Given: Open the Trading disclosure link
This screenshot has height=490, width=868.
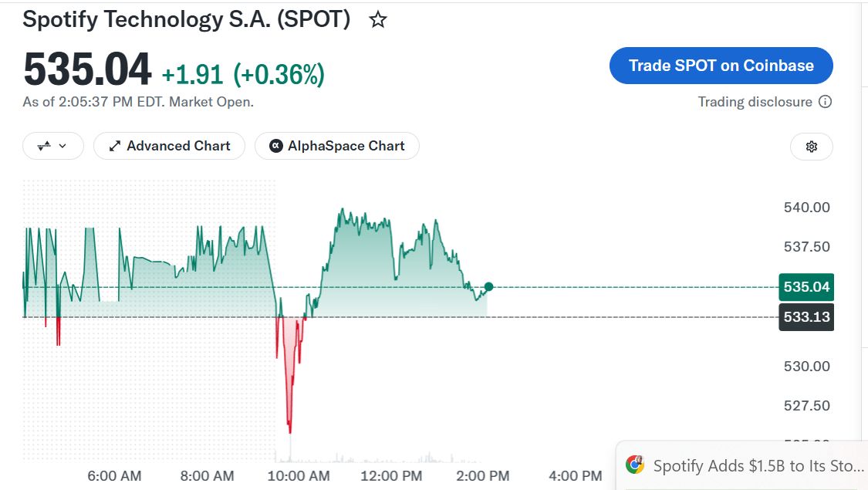Looking at the screenshot, I should pos(755,102).
